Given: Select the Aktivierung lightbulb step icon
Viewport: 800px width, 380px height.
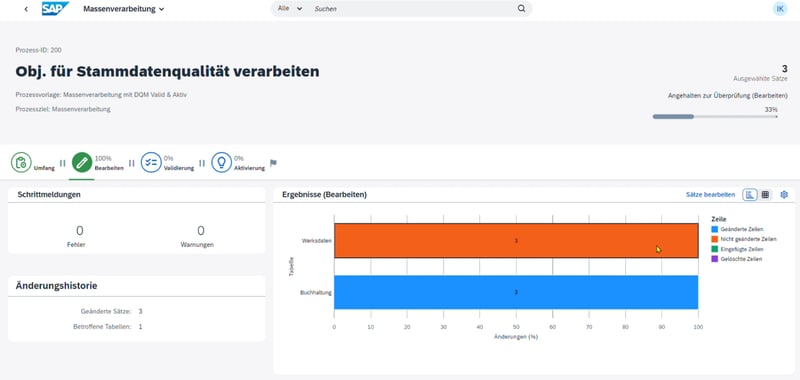Looking at the screenshot, I should pos(221,163).
